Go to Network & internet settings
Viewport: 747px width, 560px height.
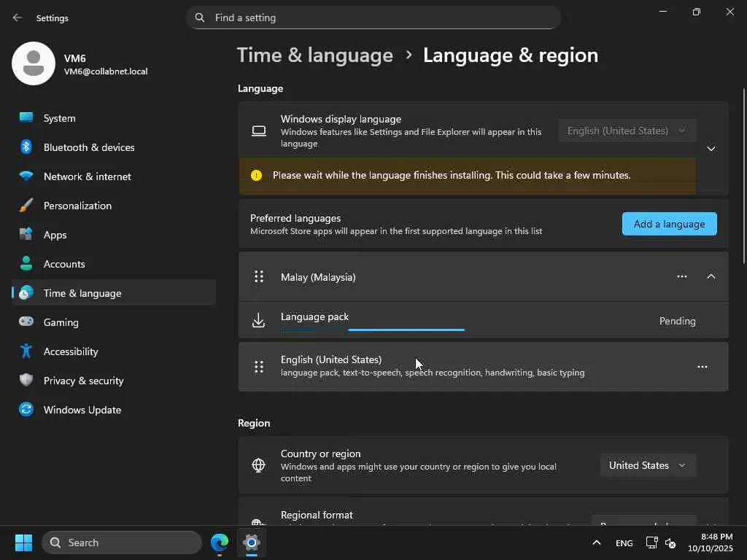pyautogui.click(x=113, y=176)
